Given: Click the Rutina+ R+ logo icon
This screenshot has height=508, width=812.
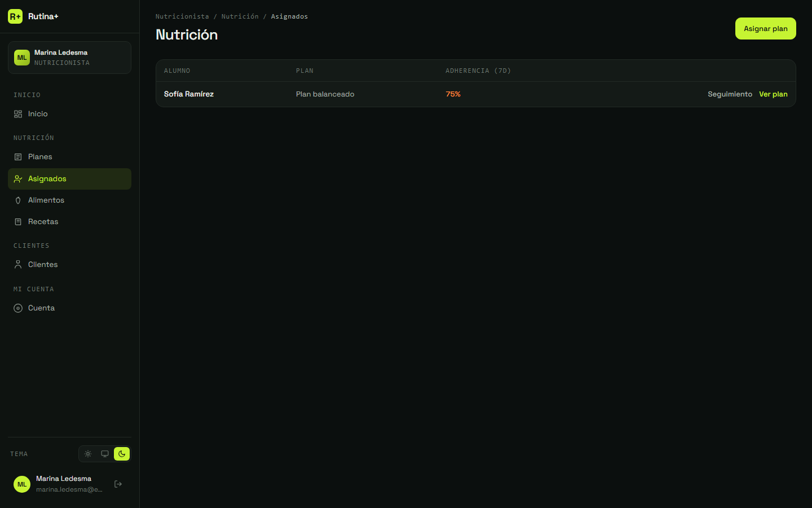Looking at the screenshot, I should pyautogui.click(x=15, y=16).
